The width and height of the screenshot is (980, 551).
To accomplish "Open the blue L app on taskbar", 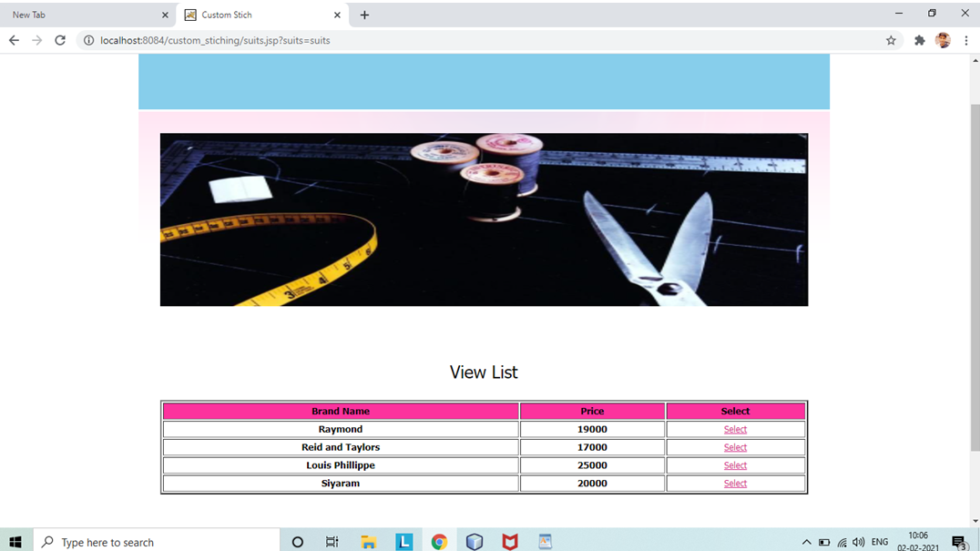I will [x=403, y=542].
